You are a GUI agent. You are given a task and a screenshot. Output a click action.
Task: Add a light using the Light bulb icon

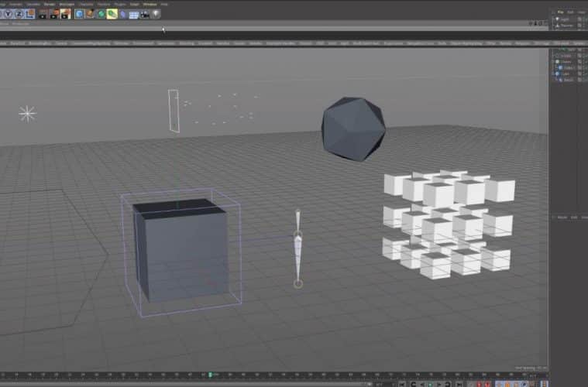(x=156, y=14)
